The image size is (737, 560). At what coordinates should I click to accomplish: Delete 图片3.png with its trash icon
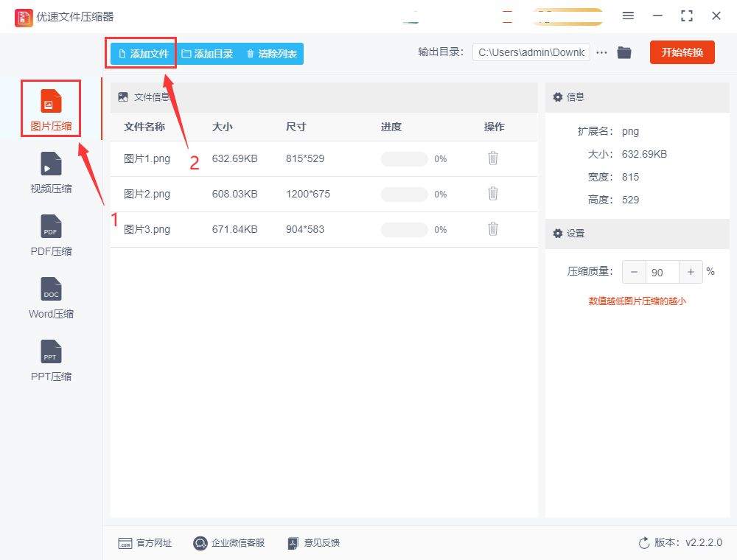[x=492, y=229]
